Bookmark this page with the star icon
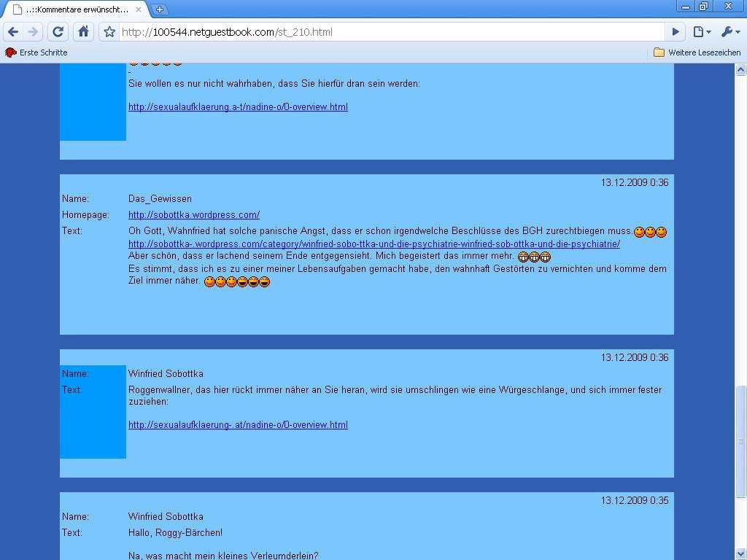This screenshot has height=560, width=747. [x=109, y=32]
